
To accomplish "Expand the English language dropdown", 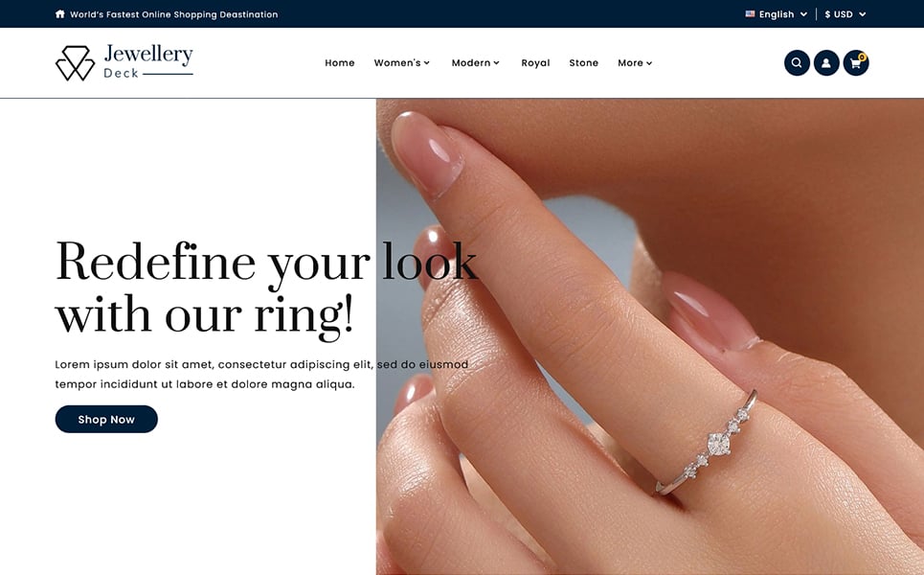I will 777,14.
